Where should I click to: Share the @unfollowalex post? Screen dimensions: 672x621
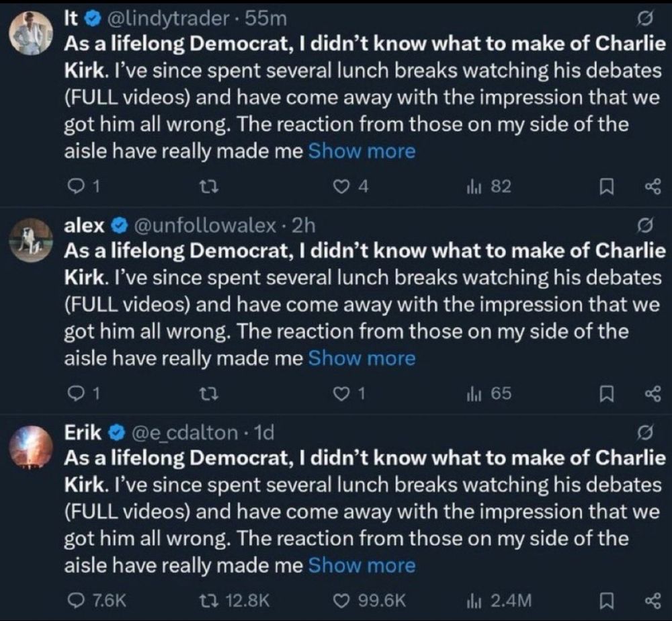(x=653, y=395)
